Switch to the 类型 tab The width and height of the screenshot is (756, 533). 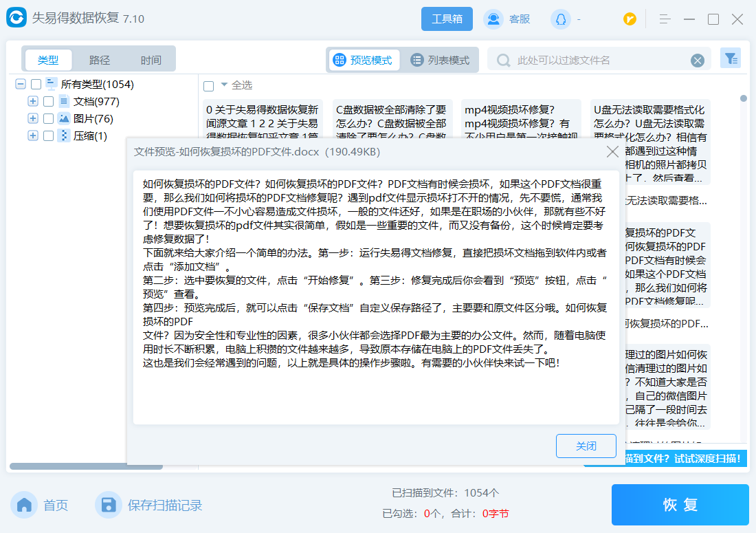click(48, 61)
